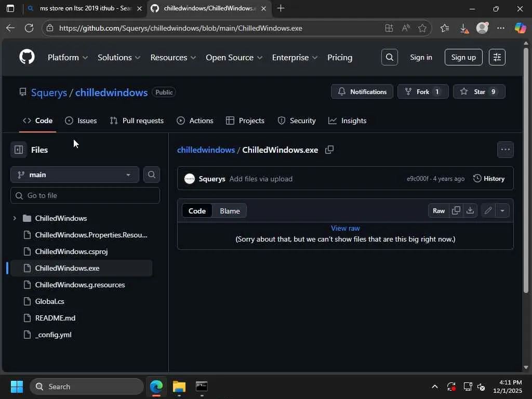
Task: Open the main branch selector dropdown
Action: pyautogui.click(x=75, y=175)
